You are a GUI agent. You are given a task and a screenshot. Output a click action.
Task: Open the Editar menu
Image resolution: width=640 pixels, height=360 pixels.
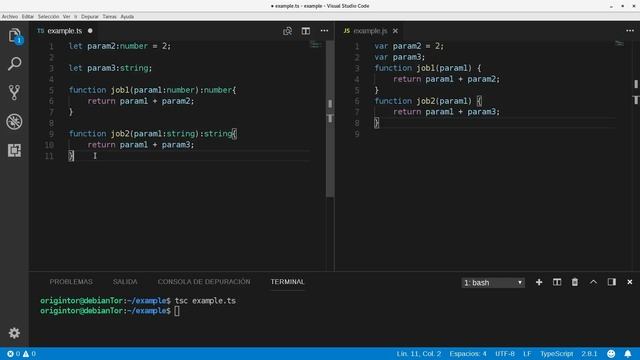click(x=28, y=17)
